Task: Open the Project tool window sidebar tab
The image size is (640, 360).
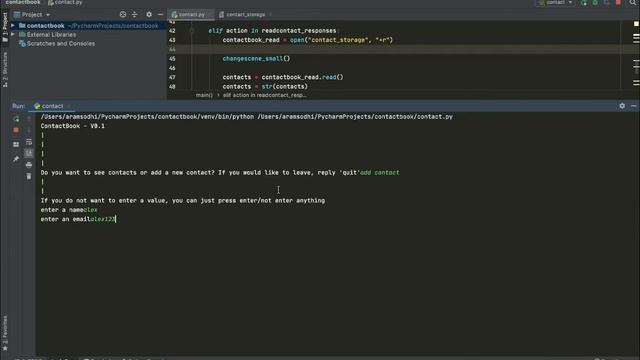Action: tap(5, 27)
